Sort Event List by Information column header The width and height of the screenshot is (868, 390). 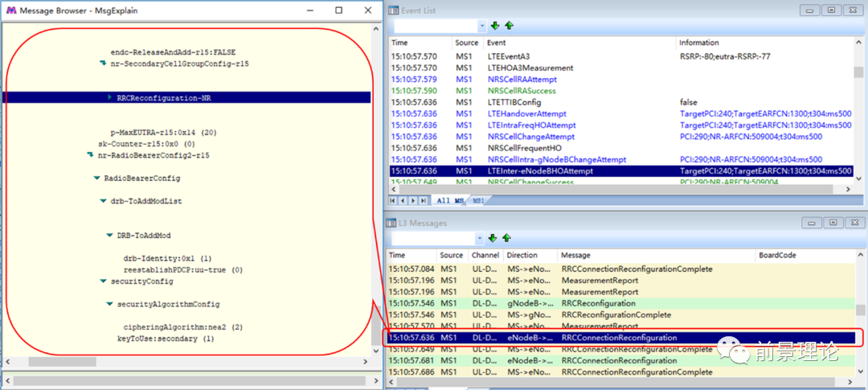coord(764,42)
